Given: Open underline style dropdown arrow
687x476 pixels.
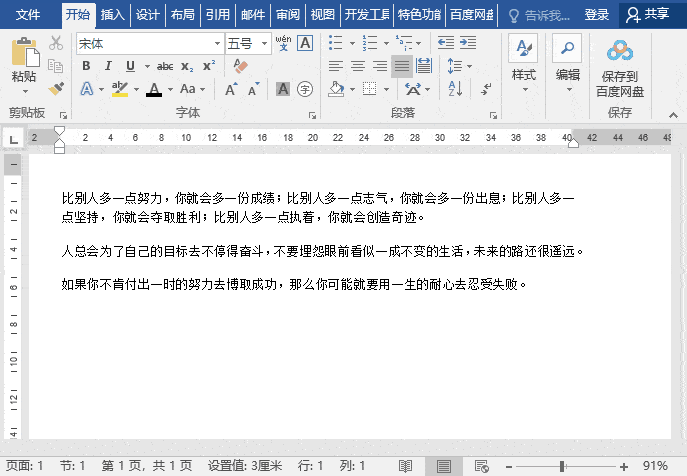Looking at the screenshot, I should click(147, 66).
